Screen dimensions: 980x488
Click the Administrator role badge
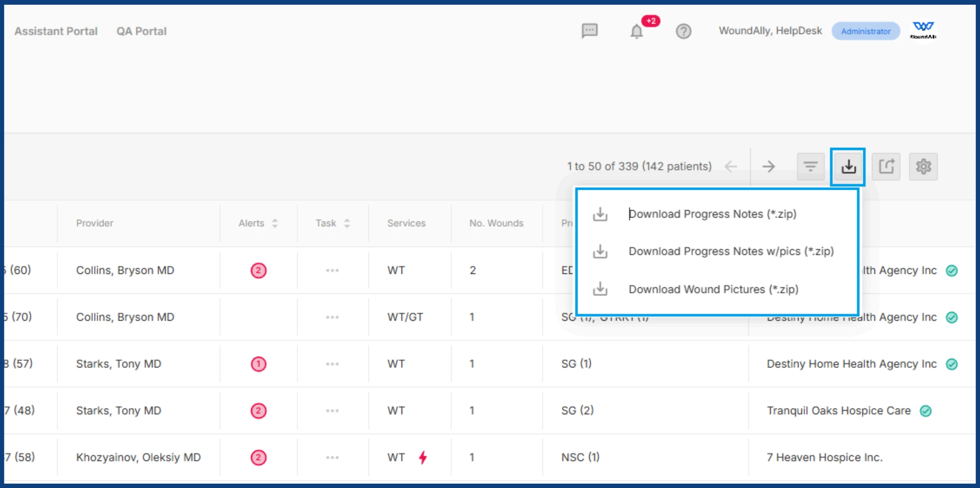(865, 31)
